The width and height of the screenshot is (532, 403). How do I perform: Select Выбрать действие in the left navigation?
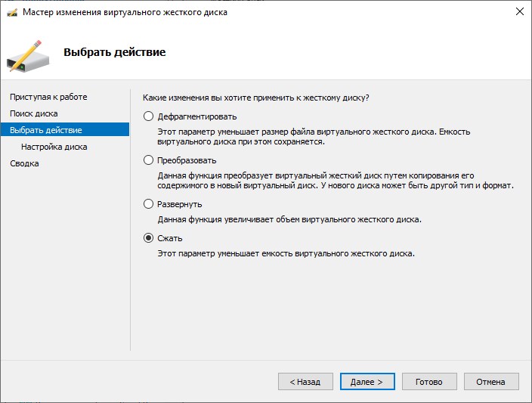[46, 130]
